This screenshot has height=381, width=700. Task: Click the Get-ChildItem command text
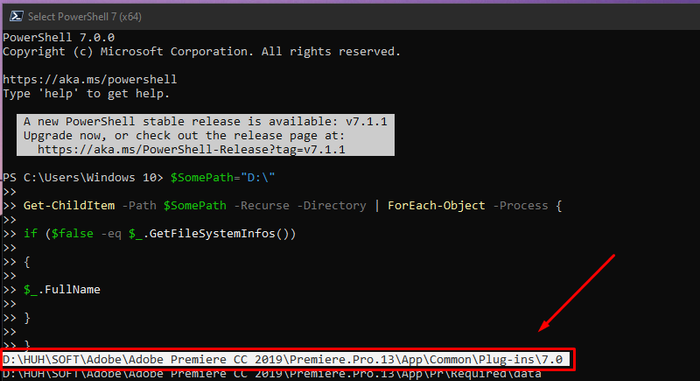click(69, 205)
